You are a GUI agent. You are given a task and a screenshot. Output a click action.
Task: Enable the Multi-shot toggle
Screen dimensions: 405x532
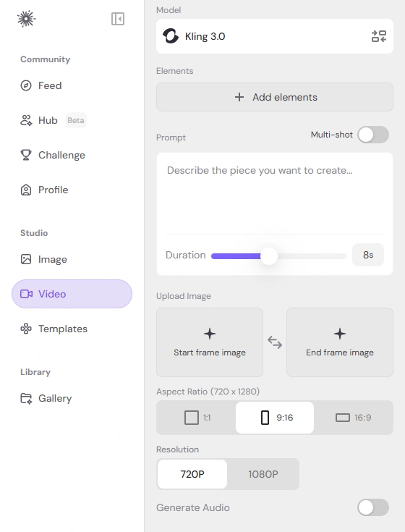coord(373,135)
